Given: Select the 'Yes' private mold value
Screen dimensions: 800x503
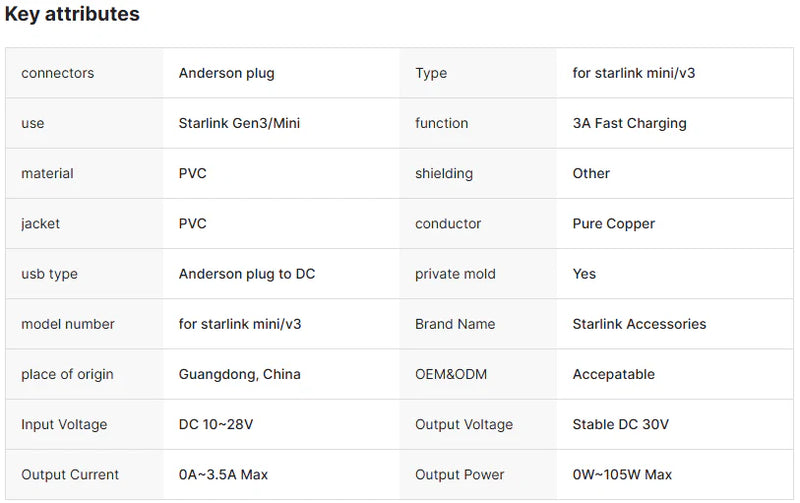Looking at the screenshot, I should [584, 274].
